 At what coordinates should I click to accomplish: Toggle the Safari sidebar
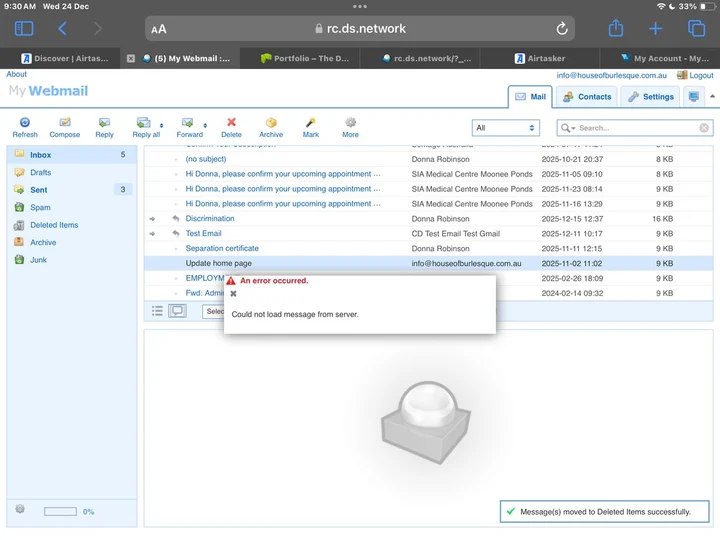[24, 28]
